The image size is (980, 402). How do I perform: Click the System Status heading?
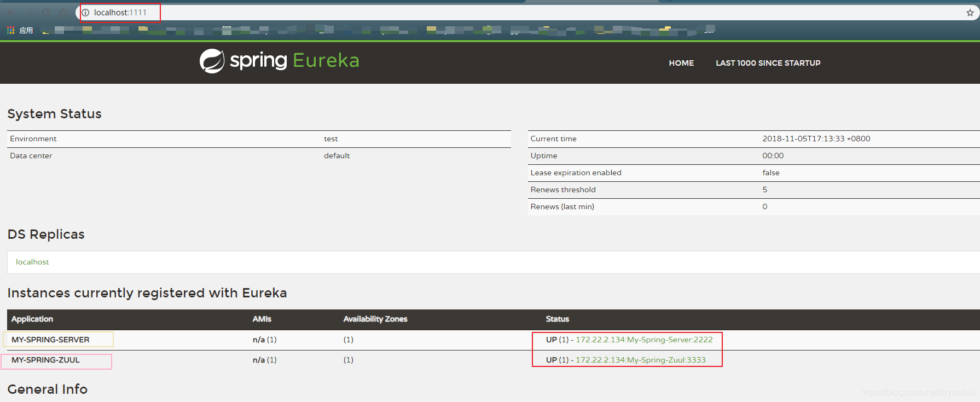(54, 114)
